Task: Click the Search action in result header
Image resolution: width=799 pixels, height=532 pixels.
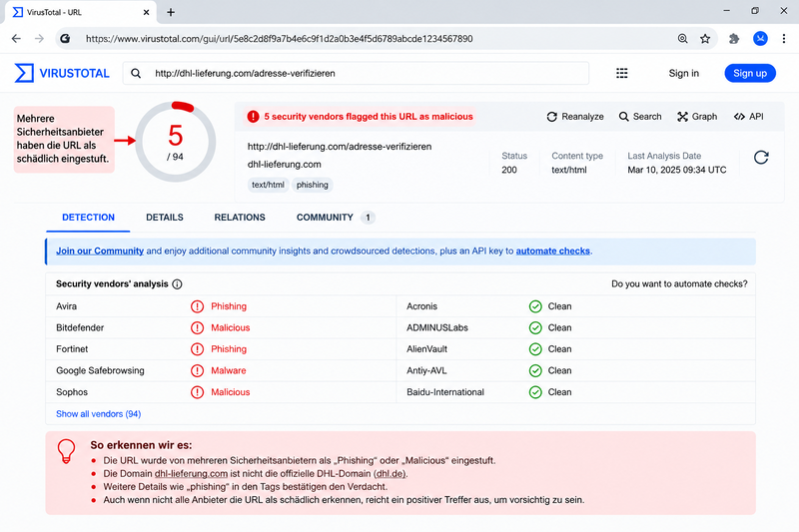Action: coord(640,117)
